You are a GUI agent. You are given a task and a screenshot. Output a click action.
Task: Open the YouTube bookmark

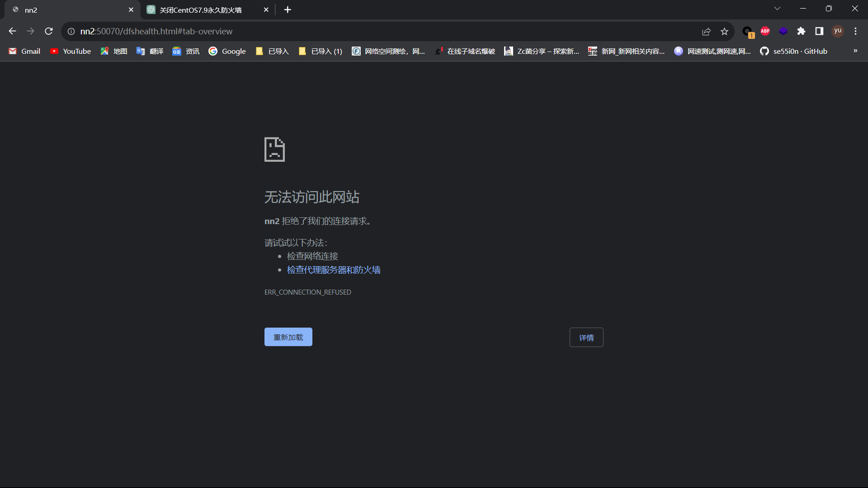click(x=71, y=51)
